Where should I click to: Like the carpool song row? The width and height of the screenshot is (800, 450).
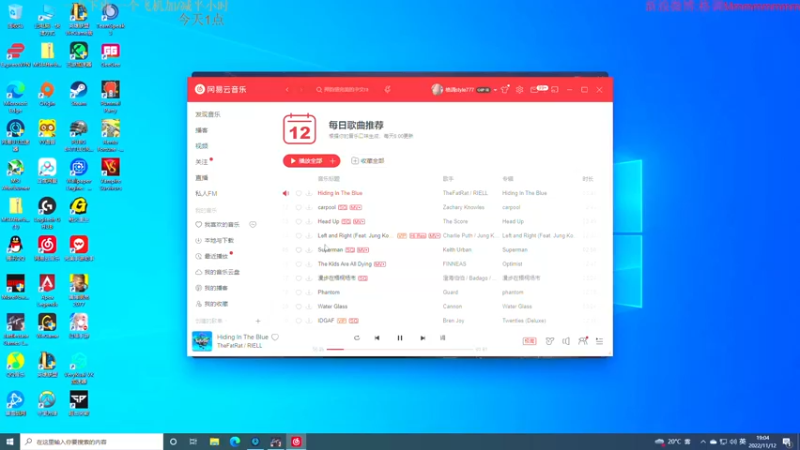click(299, 208)
